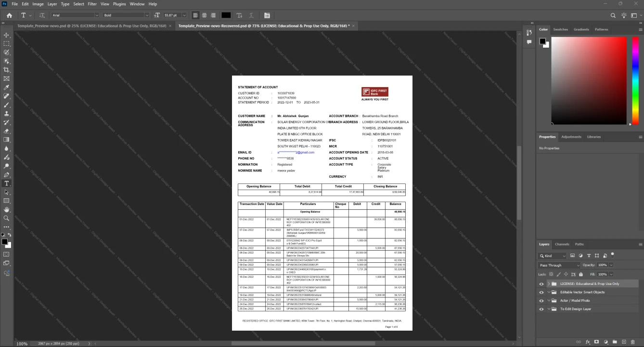Select the Eyedropper tool
Screen dimensions: 644x347
(7, 88)
